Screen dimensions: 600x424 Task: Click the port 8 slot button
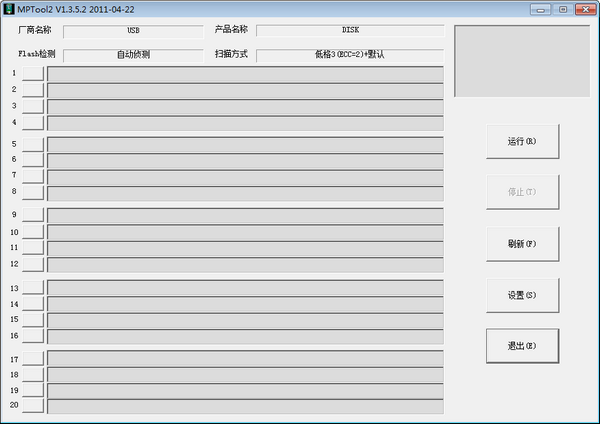click(33, 192)
